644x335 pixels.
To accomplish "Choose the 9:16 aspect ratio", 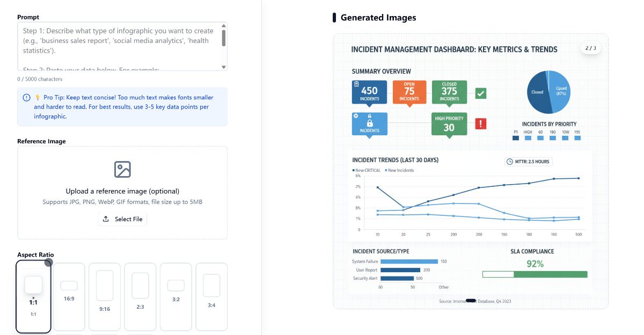I will [105, 296].
